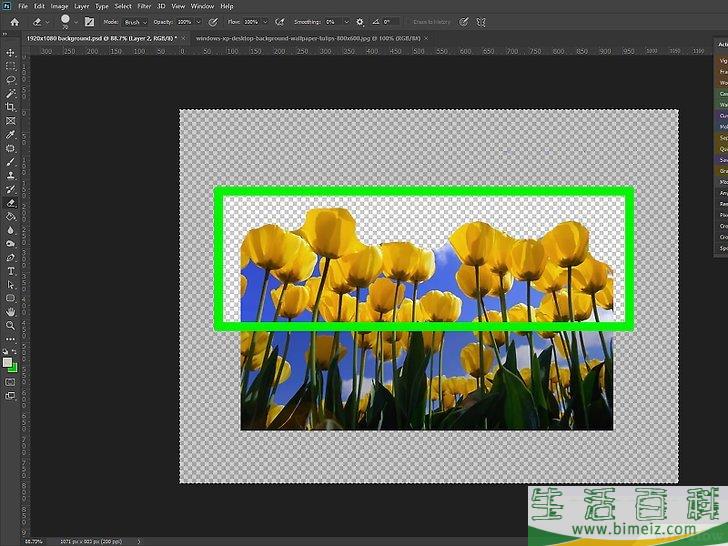Select the Rectangular Marquee tool
Image resolution: width=728 pixels, height=546 pixels.
(10, 66)
